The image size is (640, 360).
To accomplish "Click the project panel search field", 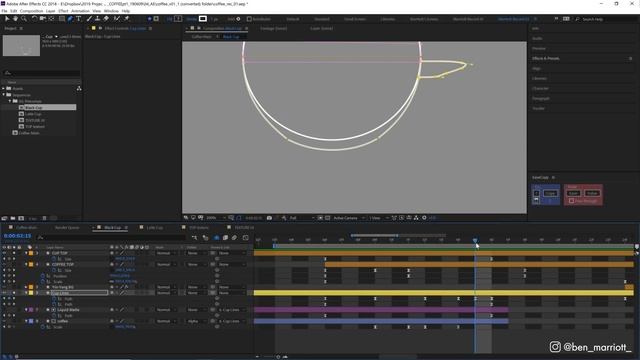I will tap(41, 73).
